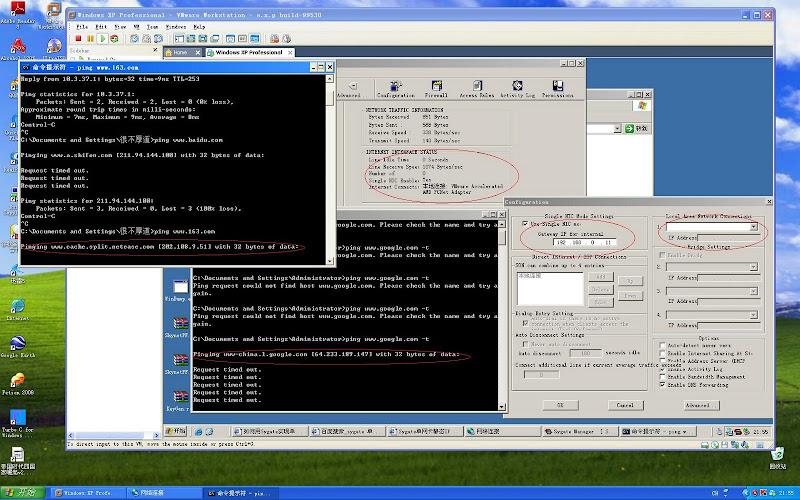Image resolution: width=800 pixels, height=500 pixels.
Task: Click the Gateway IP for internal address field
Action: pyautogui.click(x=584, y=242)
